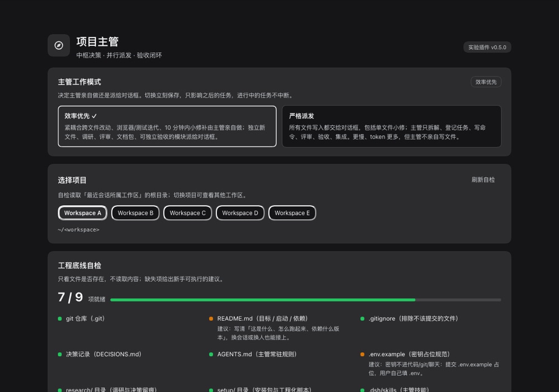Click the 效率优先 pill badge in the header
Screen dimensions: 559x392
tap(486, 82)
